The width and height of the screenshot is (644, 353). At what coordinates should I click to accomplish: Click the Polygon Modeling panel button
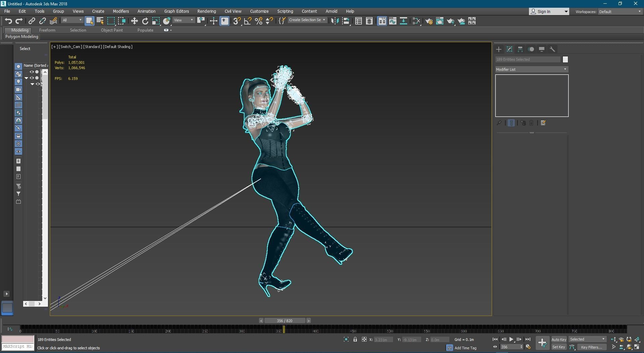coord(22,37)
